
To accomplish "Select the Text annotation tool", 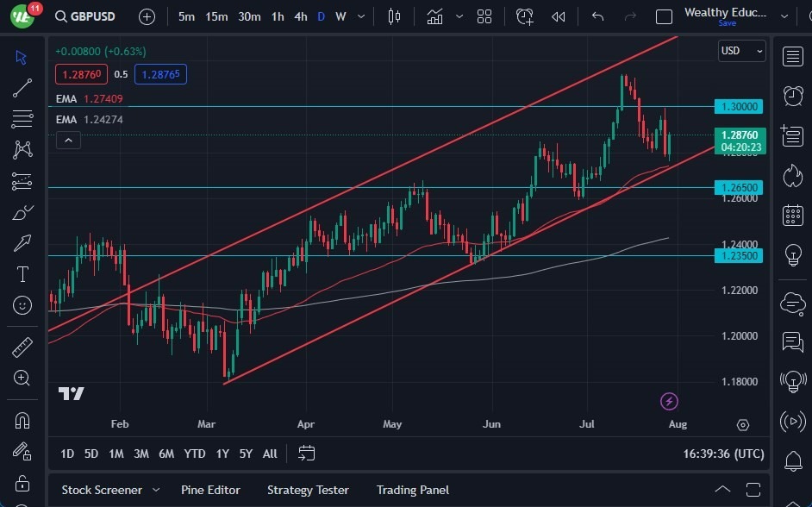I will [22, 274].
